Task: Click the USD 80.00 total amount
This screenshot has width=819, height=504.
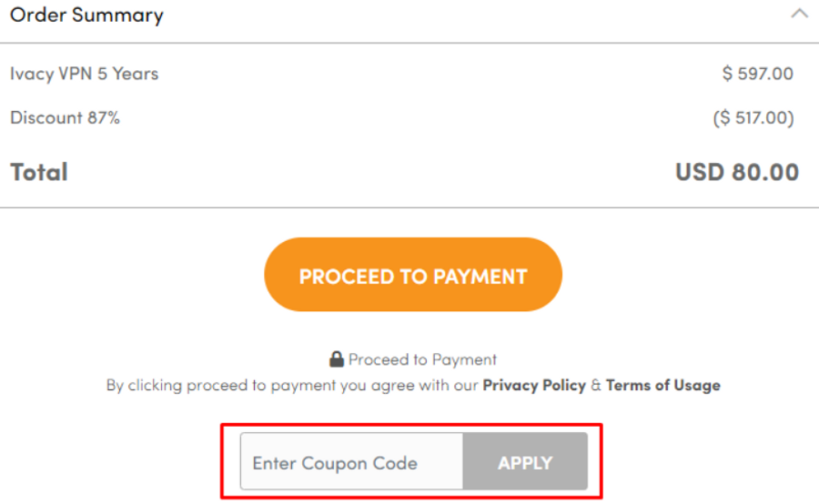Action: tap(737, 172)
